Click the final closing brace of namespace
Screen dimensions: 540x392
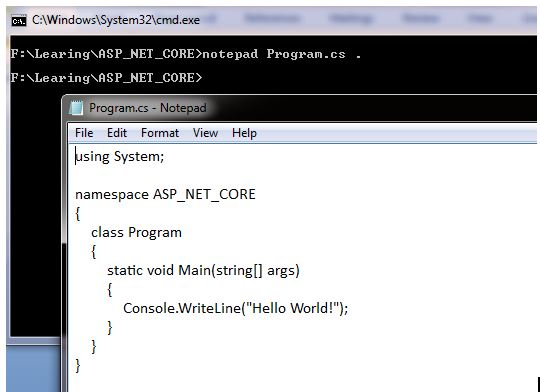(x=78, y=365)
